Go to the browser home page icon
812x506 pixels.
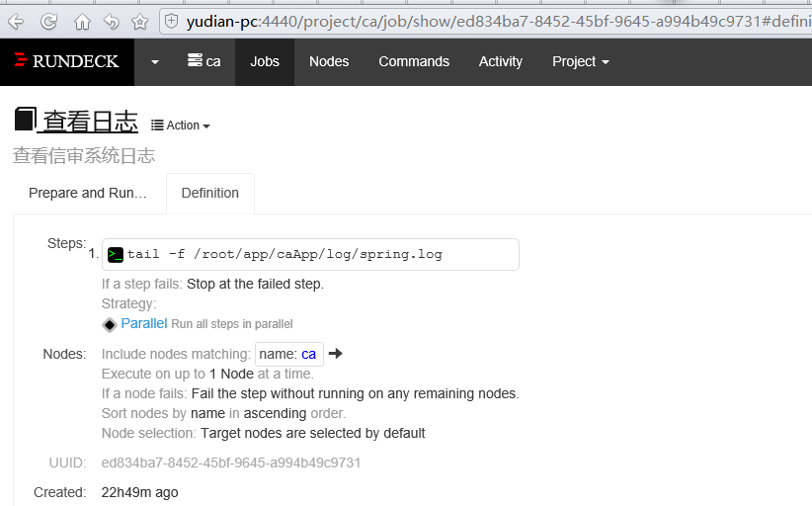coord(82,21)
